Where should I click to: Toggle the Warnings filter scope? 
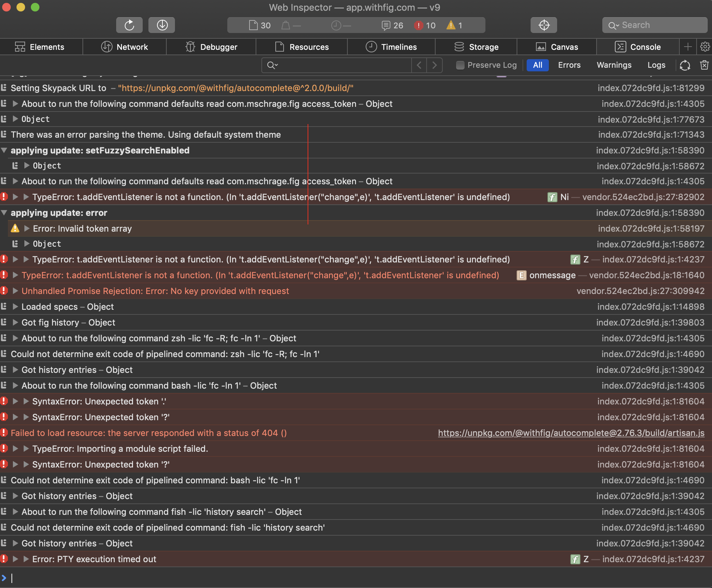click(614, 65)
